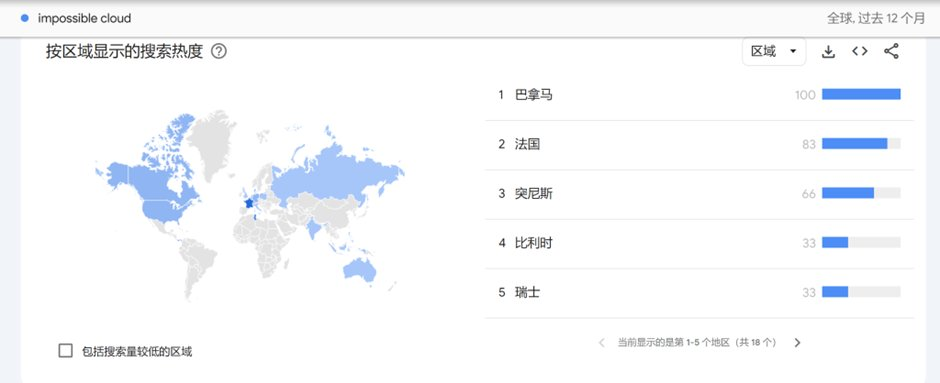Click the impossible cloud search term
This screenshot has height=383, width=940.
(85, 19)
